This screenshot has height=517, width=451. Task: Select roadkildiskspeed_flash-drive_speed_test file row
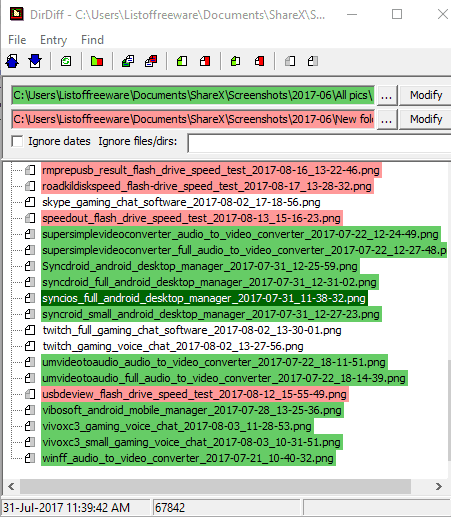tap(207, 186)
